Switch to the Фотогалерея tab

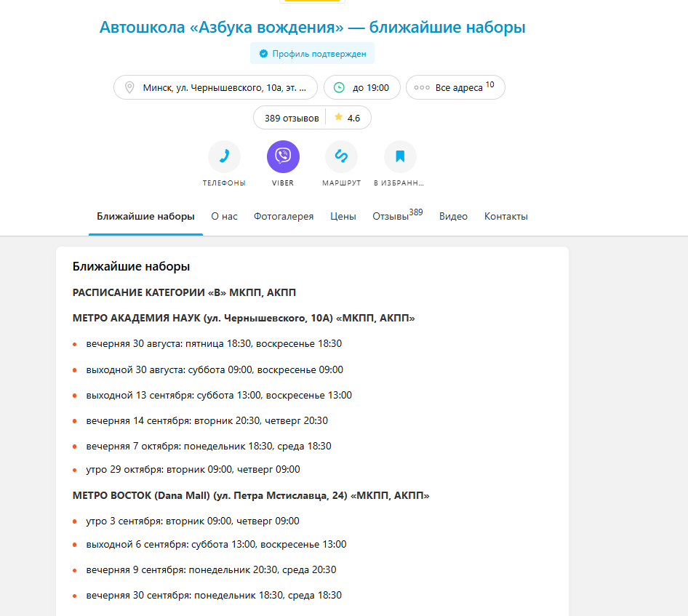(x=284, y=216)
